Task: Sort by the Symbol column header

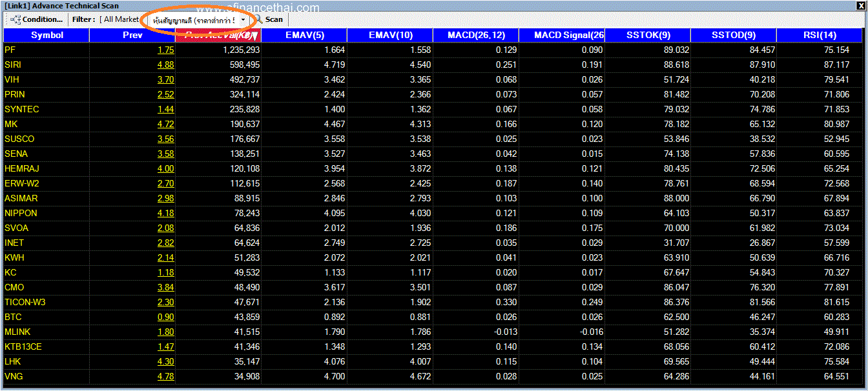Action: tap(46, 35)
